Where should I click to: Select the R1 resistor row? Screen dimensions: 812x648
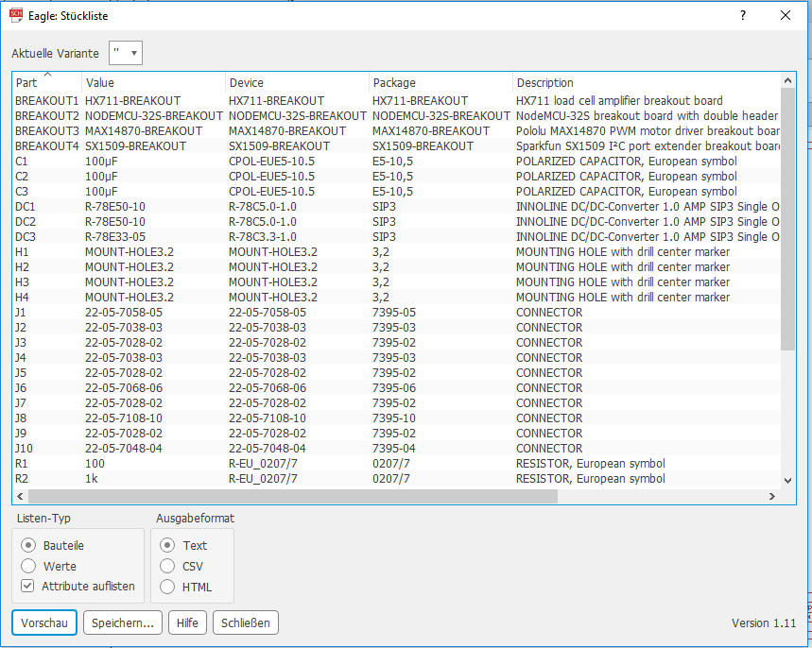[x=396, y=463]
